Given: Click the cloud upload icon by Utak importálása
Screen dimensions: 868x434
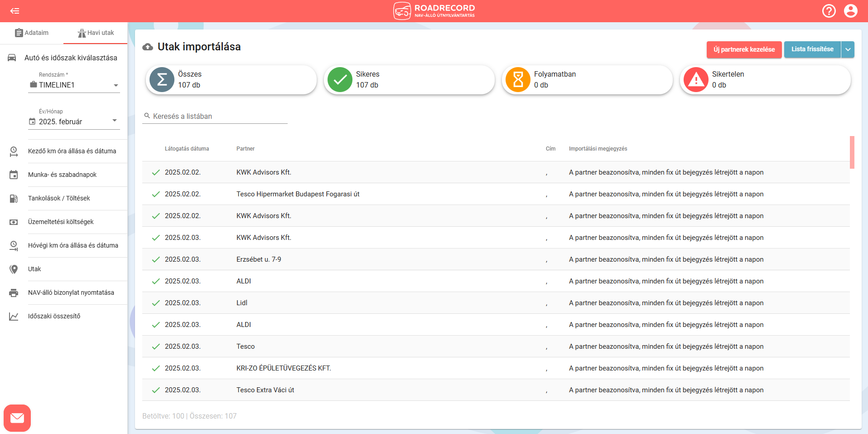Looking at the screenshot, I should coord(148,47).
